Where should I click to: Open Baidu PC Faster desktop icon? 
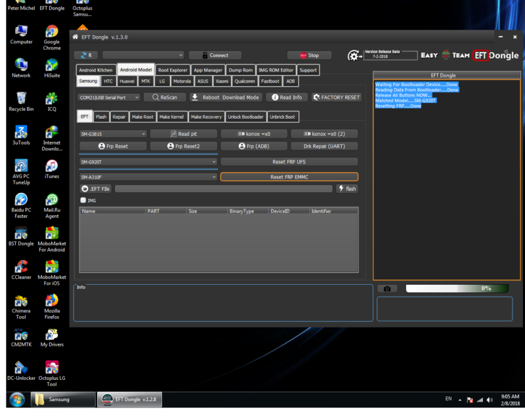21,206
